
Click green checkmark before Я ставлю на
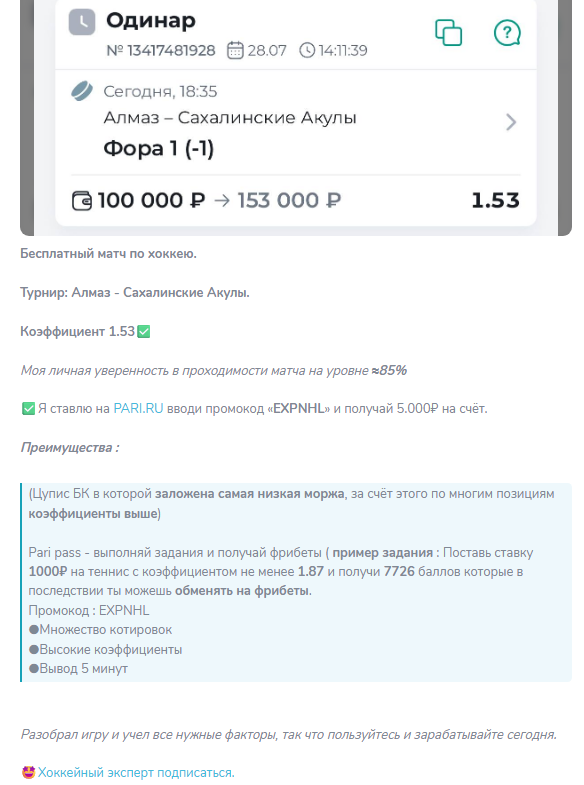click(x=29, y=409)
